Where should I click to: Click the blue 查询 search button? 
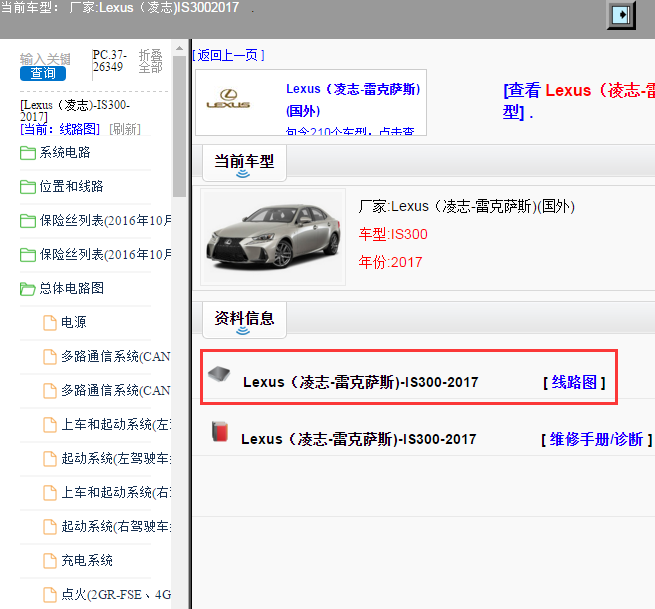[x=43, y=74]
